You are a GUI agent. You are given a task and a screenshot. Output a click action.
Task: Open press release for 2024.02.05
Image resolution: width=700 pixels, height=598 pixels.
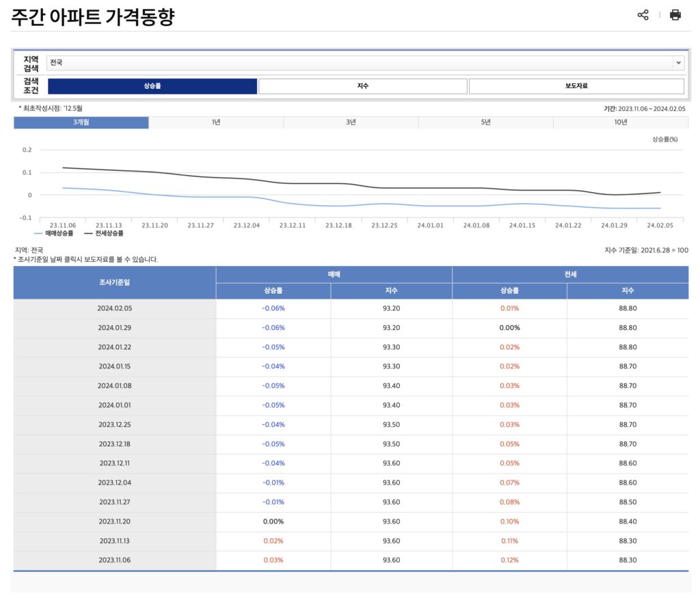[115, 308]
